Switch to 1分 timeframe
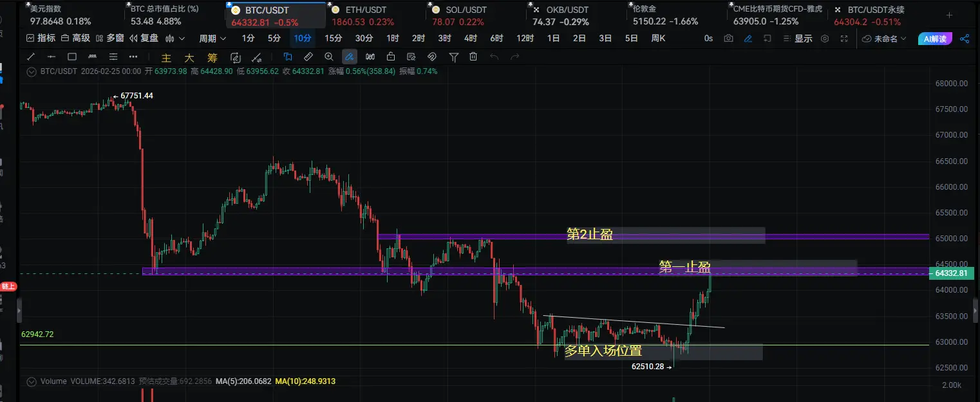980x402 pixels. [x=248, y=38]
